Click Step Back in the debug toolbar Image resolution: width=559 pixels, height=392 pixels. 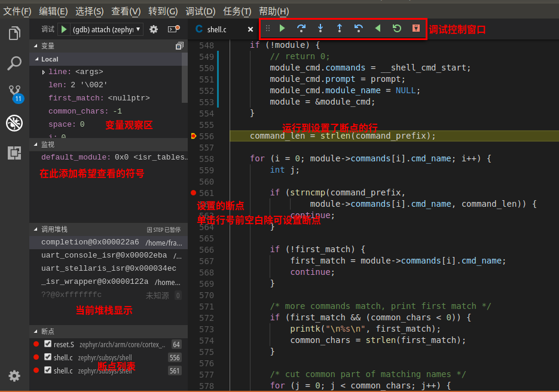359,28
